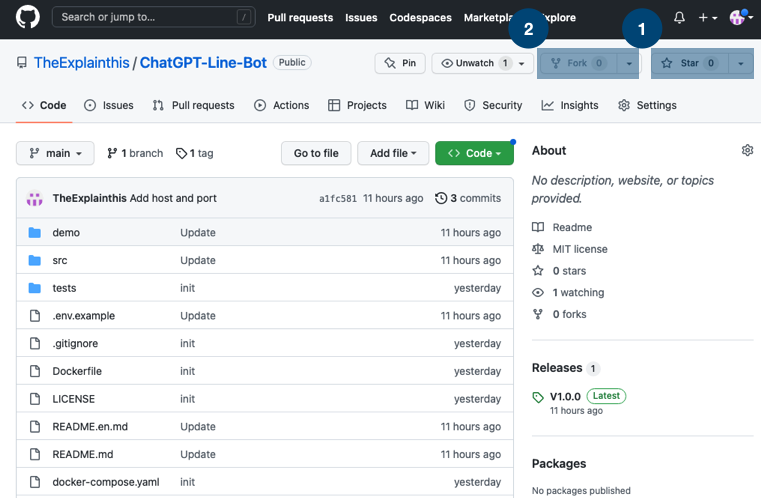View the 1 watching link
The width and height of the screenshot is (761, 498).
[x=568, y=293]
